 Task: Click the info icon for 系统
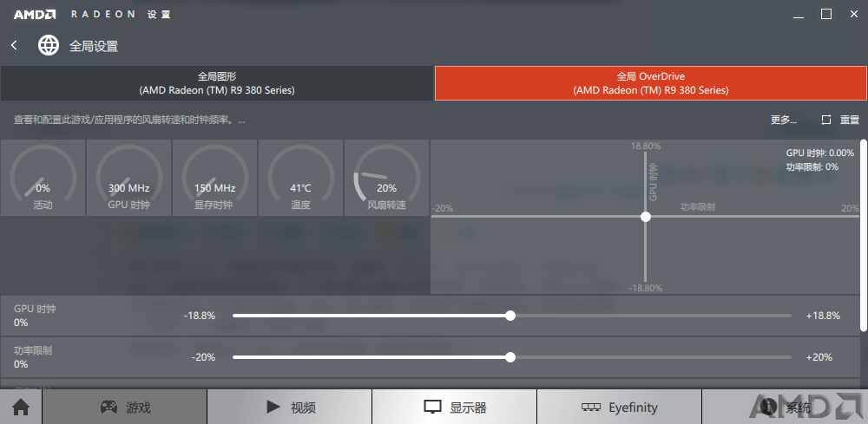(x=768, y=408)
